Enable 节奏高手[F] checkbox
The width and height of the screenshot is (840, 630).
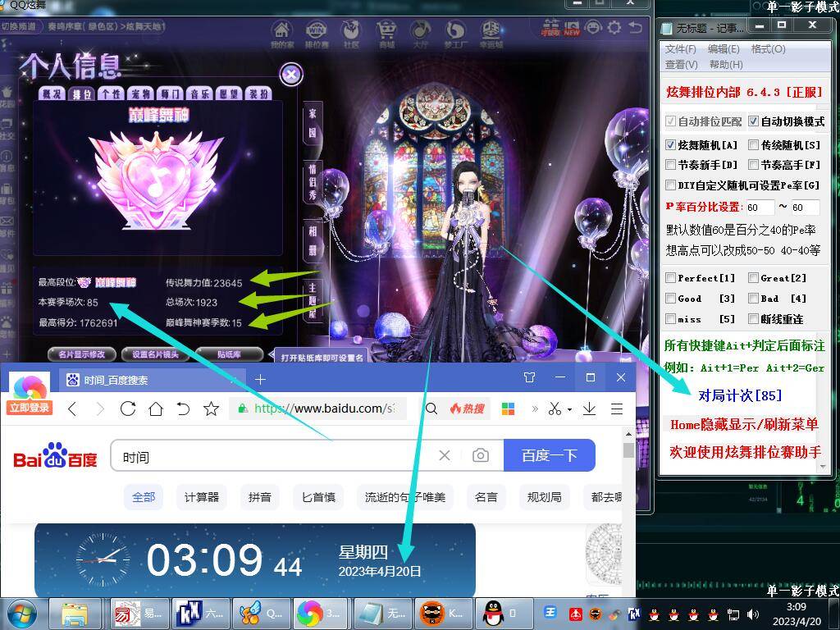(753, 164)
